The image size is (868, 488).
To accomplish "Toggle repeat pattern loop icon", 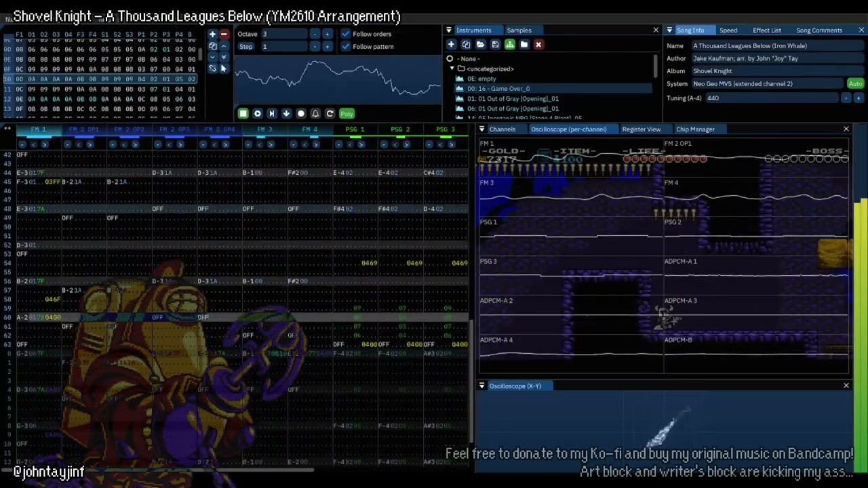I will [330, 114].
